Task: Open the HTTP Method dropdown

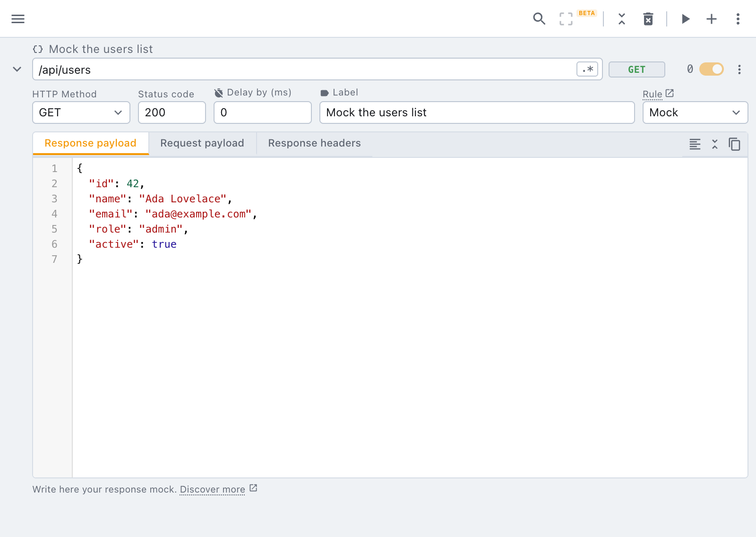Action: (81, 113)
